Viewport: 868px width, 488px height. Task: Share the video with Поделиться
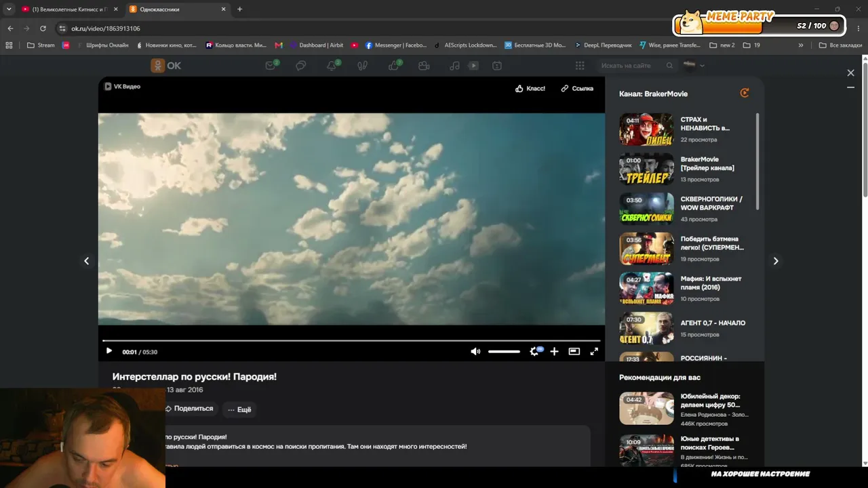point(190,409)
